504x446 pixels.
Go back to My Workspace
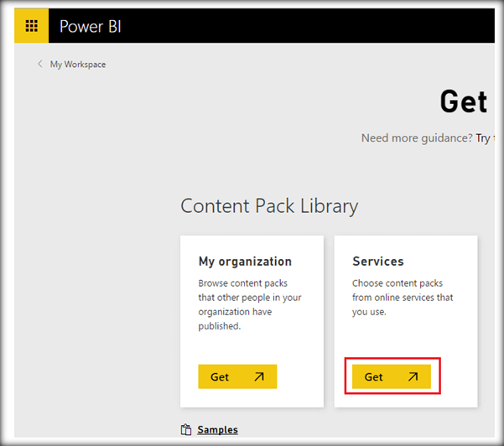coord(78,65)
